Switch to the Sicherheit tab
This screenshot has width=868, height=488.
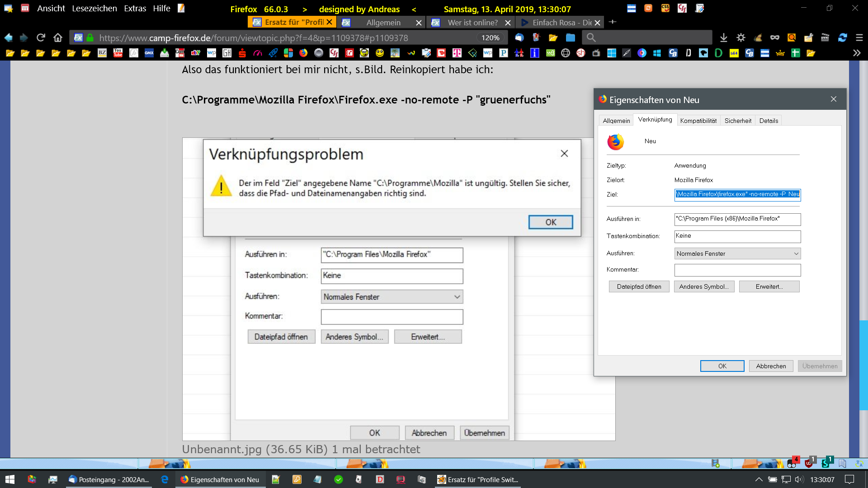coord(738,121)
